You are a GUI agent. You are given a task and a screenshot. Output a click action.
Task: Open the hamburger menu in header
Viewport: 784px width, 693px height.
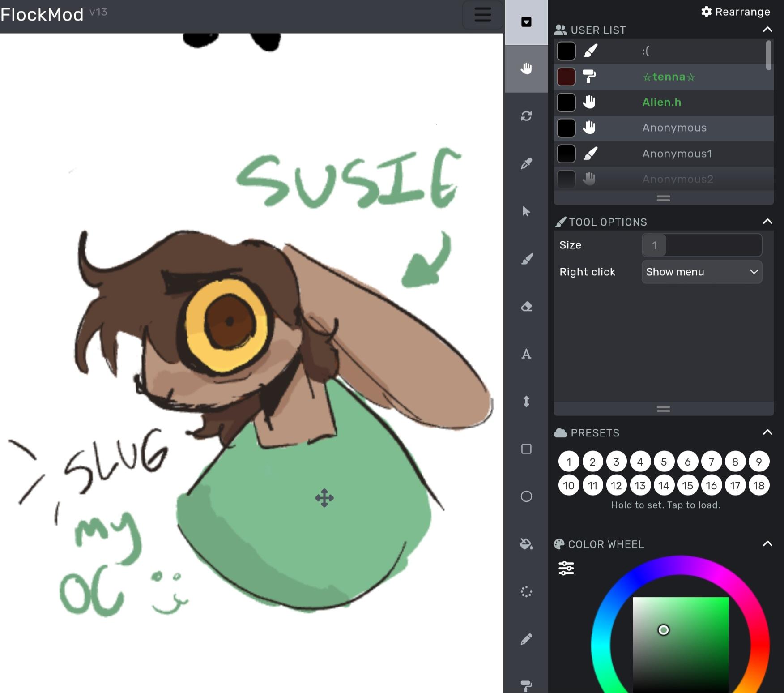(x=482, y=15)
